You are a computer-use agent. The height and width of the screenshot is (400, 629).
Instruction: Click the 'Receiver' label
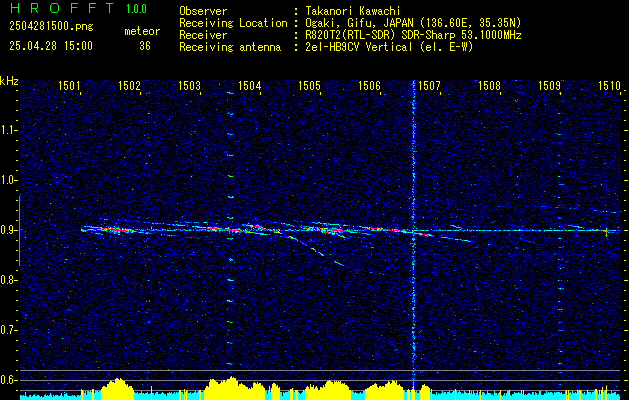[203, 35]
